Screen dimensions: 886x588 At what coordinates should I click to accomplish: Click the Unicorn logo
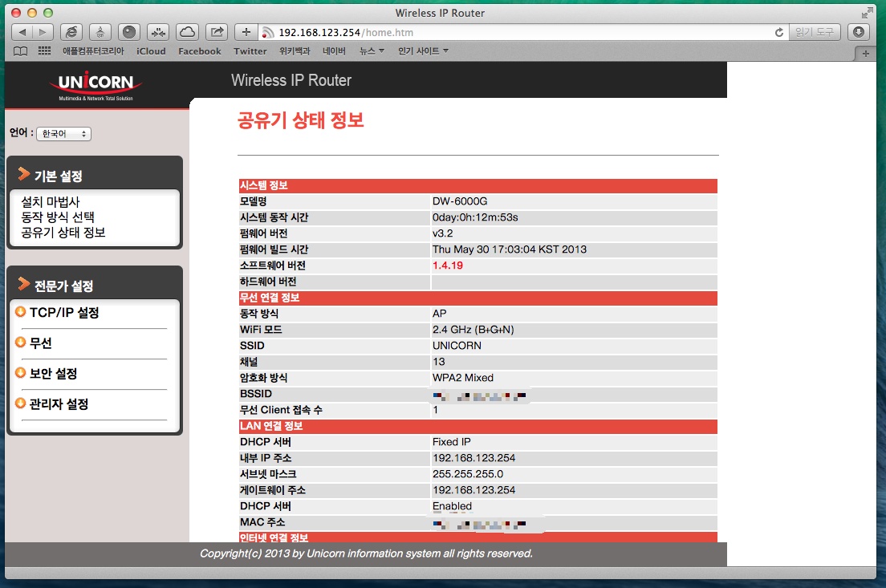[96, 85]
